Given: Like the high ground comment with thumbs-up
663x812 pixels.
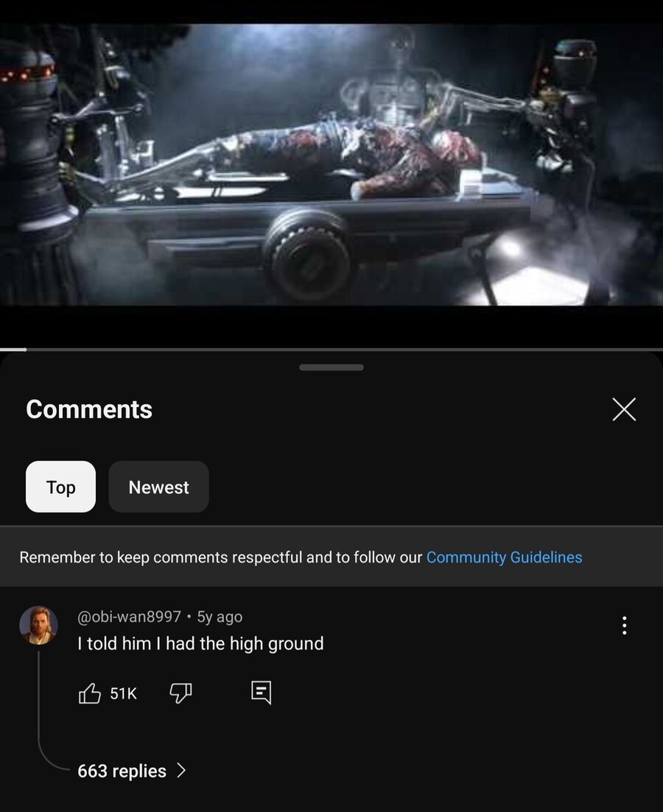Looking at the screenshot, I should (x=90, y=693).
